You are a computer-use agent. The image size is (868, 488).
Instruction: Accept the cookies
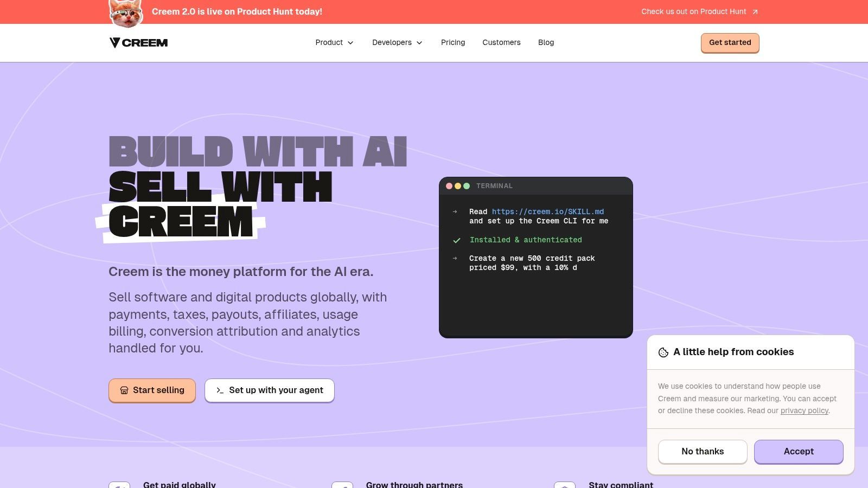799,452
